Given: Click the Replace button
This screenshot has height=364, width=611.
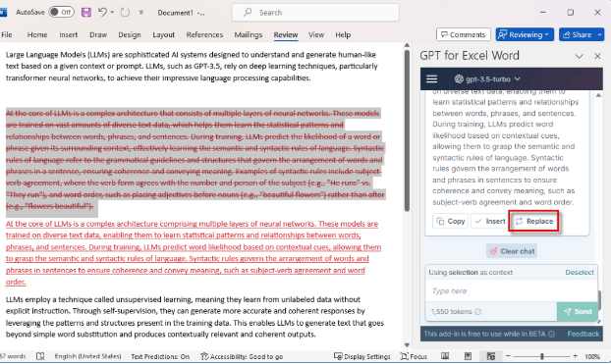Looking at the screenshot, I should tap(533, 221).
